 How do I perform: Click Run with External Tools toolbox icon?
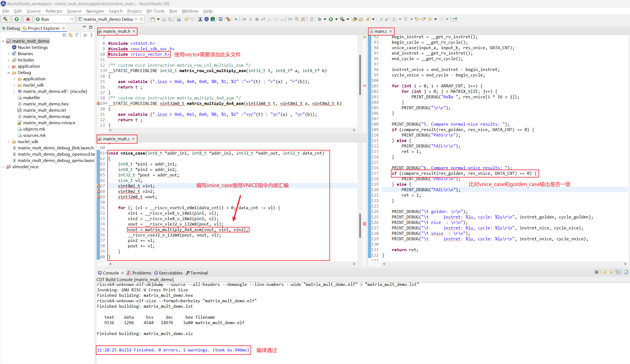click(342, 19)
